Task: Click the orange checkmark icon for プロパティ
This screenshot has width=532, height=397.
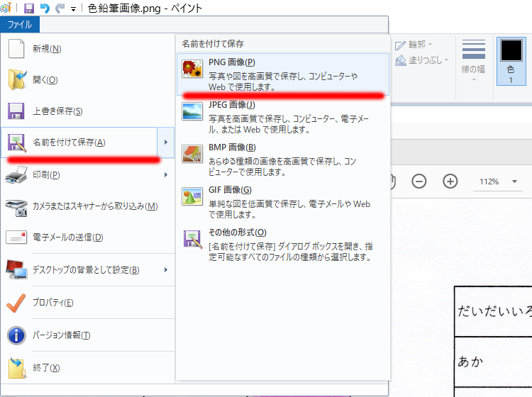Action: 16,303
